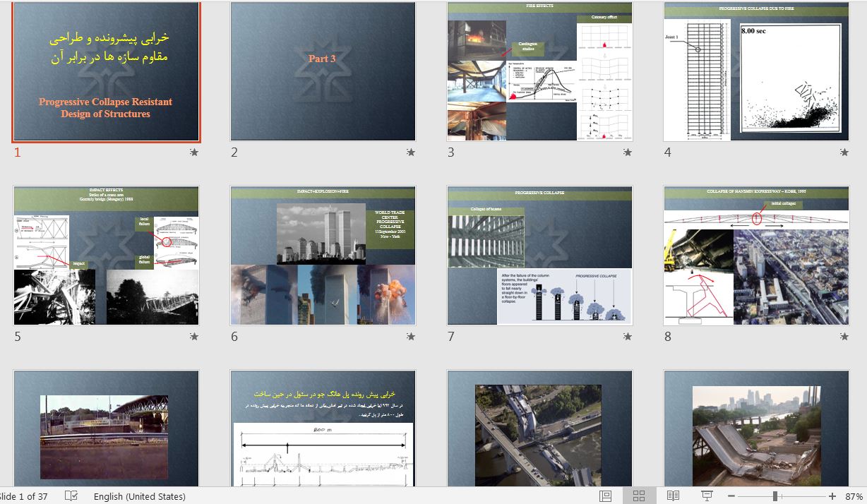Start the Slide Show from status bar

pos(707,496)
